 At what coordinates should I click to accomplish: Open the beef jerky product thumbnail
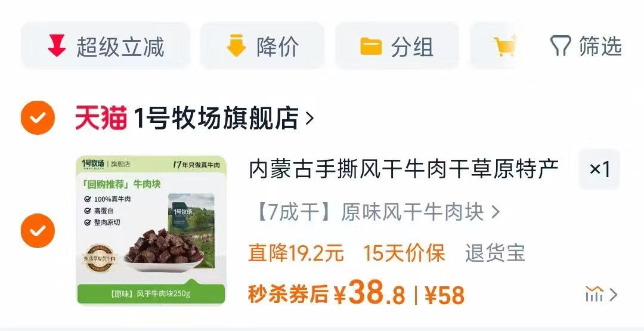coord(151,230)
